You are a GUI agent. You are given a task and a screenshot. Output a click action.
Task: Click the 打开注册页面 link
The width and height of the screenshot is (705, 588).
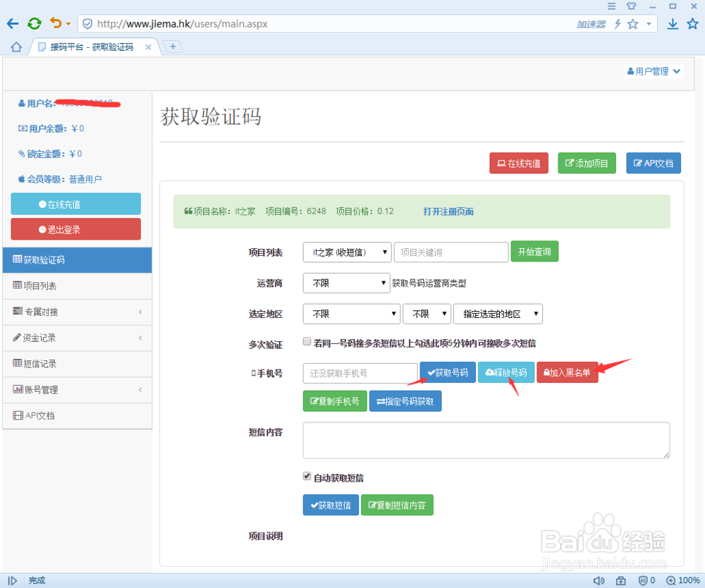[448, 211]
